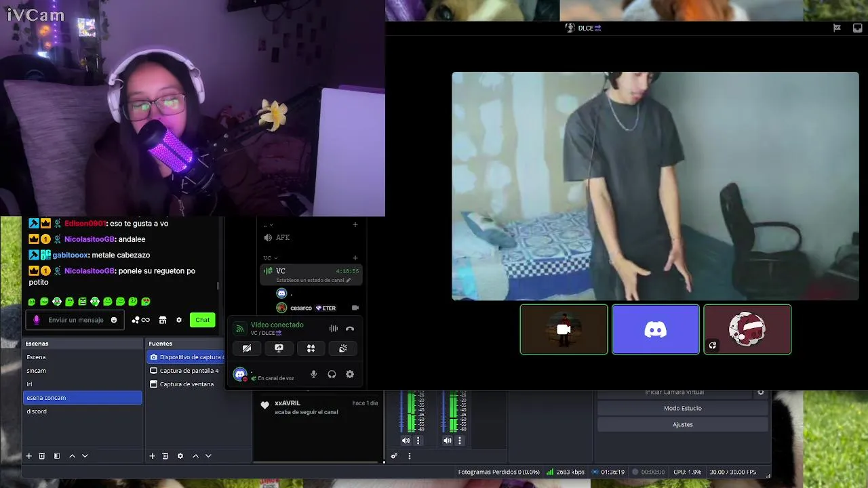868x488 pixels.
Task: Collapse the '..' channel category above APK
Action: [268, 225]
